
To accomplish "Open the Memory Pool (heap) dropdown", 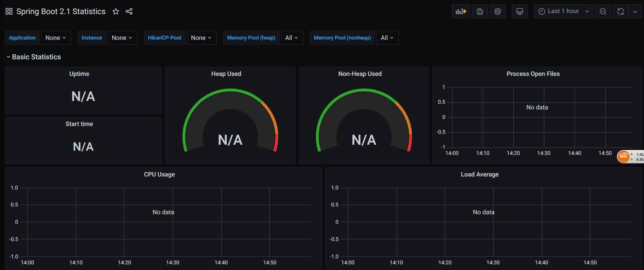I will click(292, 38).
